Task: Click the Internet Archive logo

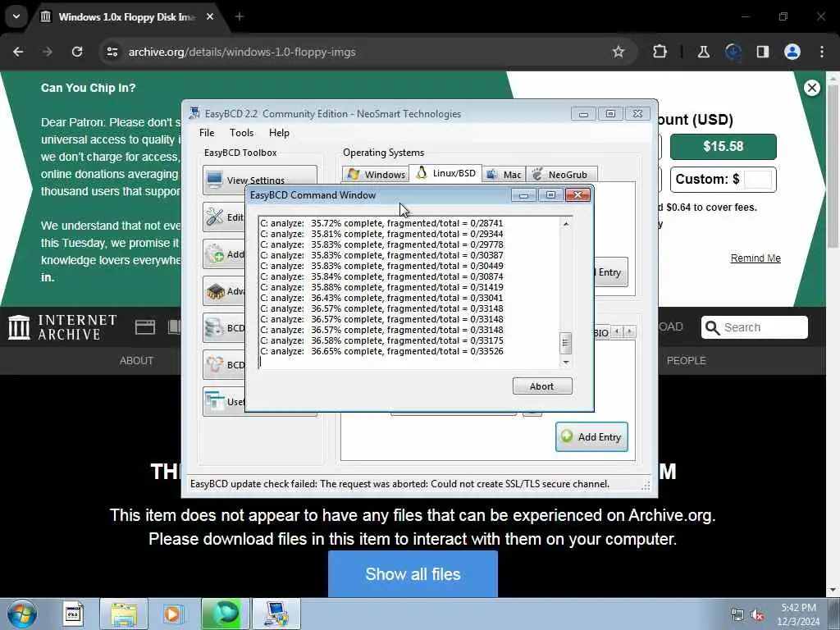Action: point(62,327)
